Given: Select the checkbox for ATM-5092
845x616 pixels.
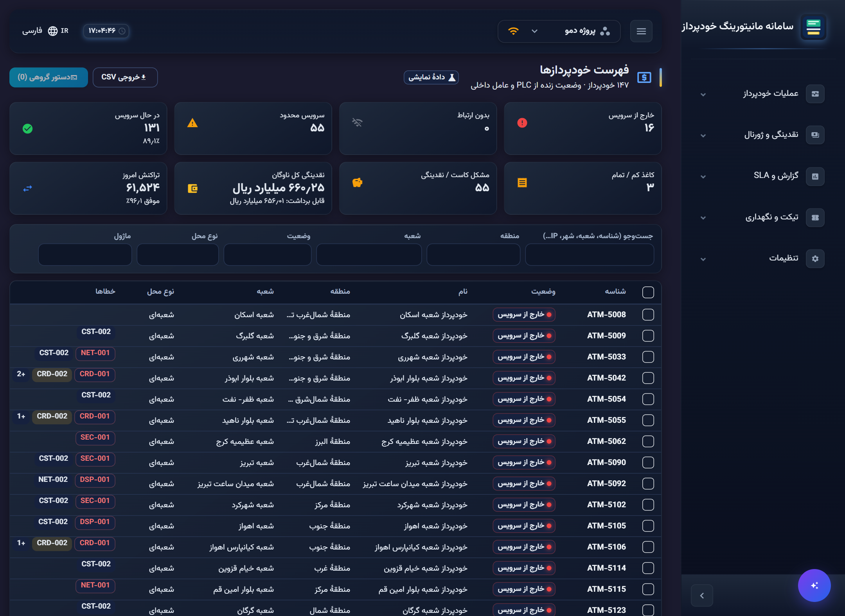Looking at the screenshot, I should click(648, 484).
